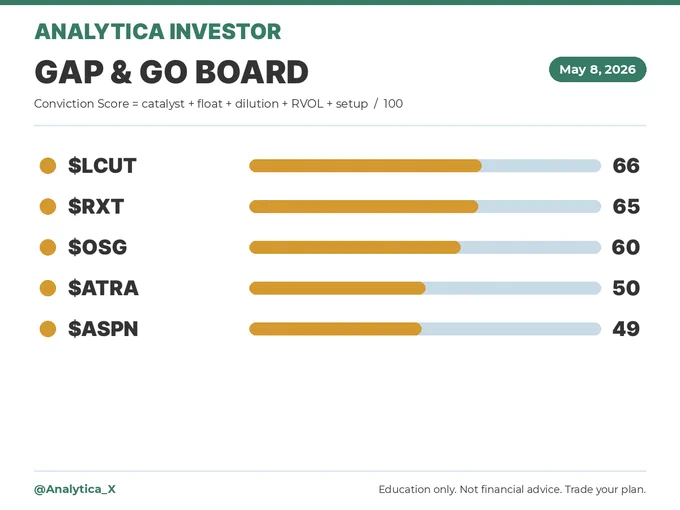Click the $ATRA conviction progress bar
680x510 pixels.
pos(425,288)
